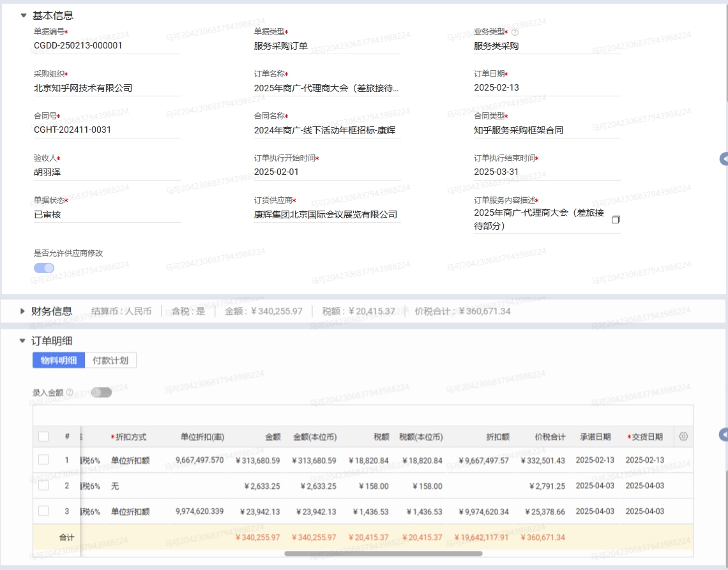Click the 折扣方式 column header
Viewport: 728px width, 570px height.
130,437
